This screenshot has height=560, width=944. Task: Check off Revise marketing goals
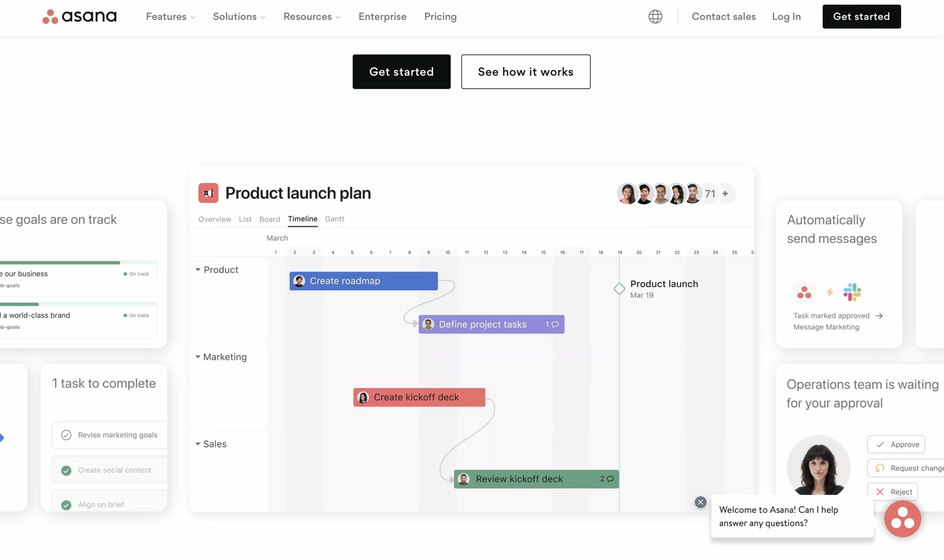pyautogui.click(x=66, y=435)
